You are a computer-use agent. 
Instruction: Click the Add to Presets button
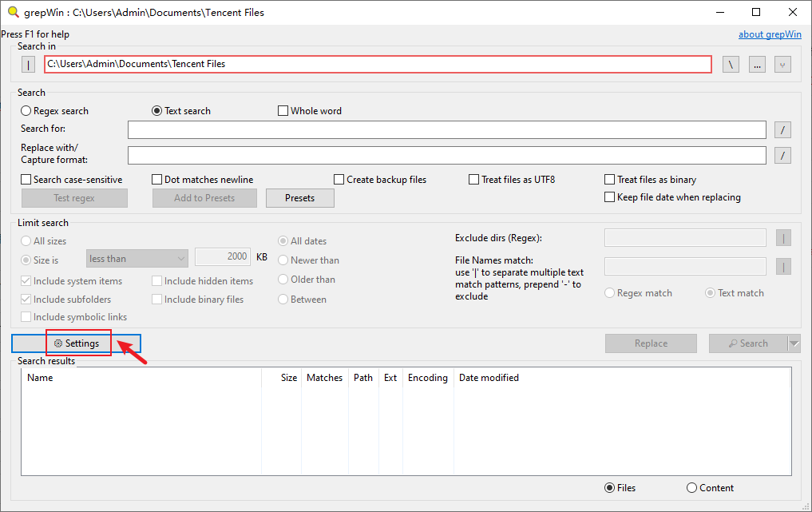point(204,198)
